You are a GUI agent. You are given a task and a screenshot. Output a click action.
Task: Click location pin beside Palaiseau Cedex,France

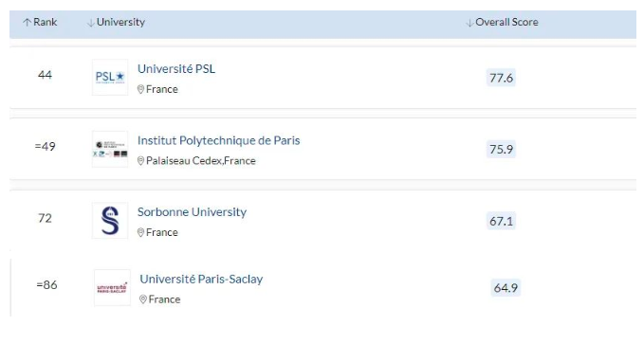140,161
